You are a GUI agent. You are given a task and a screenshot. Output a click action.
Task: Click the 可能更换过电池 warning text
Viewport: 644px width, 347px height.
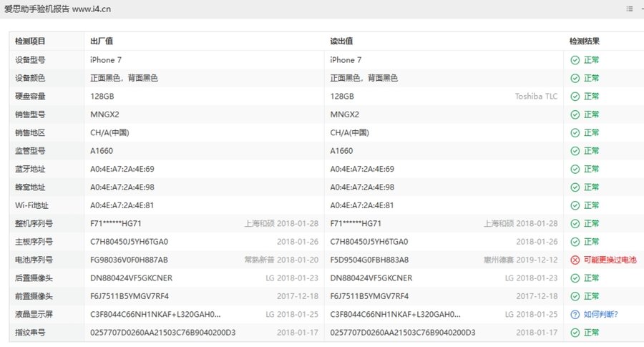[610, 260]
